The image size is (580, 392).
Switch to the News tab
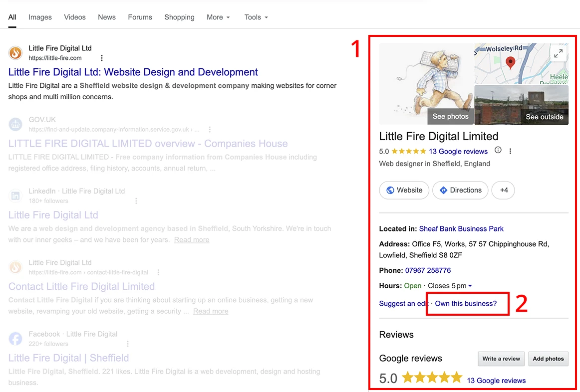107,17
